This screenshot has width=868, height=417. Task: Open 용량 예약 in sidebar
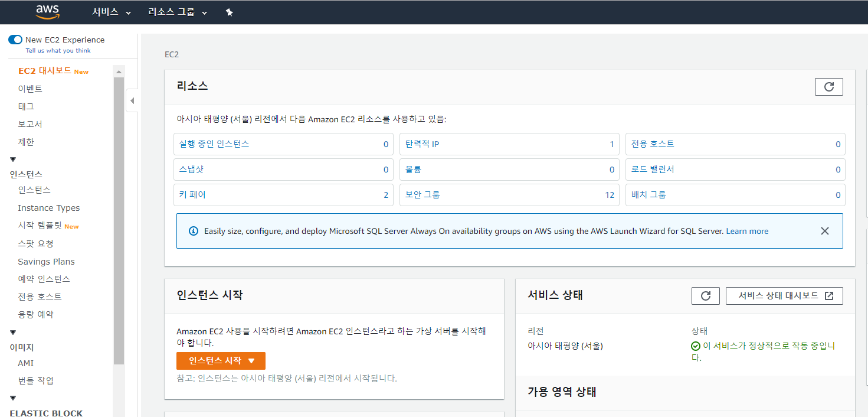point(35,314)
